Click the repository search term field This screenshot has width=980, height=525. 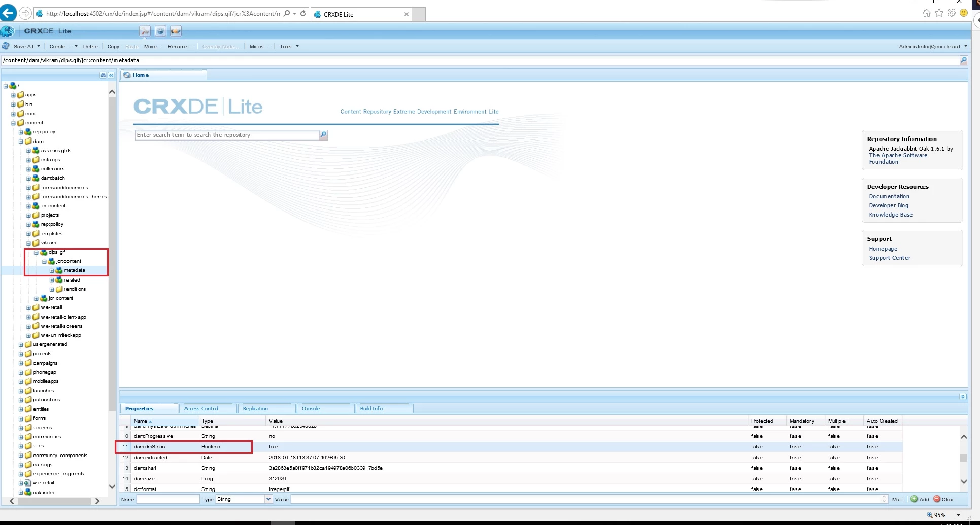point(227,135)
